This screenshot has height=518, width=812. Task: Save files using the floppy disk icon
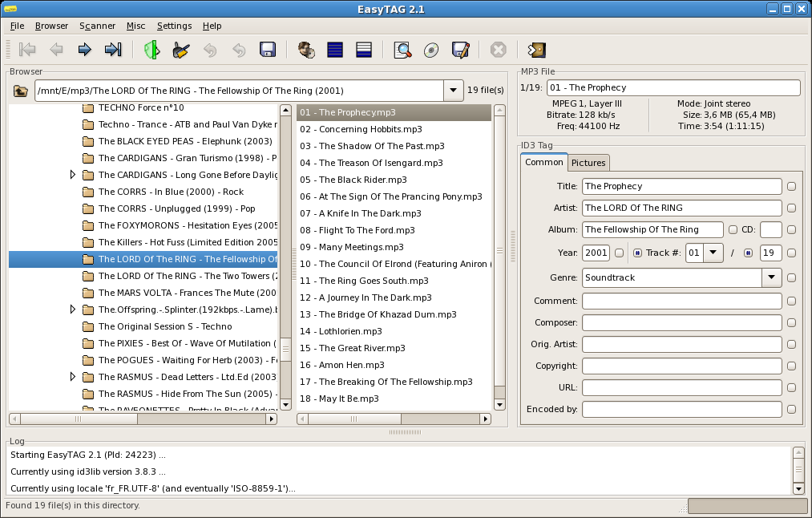268,50
